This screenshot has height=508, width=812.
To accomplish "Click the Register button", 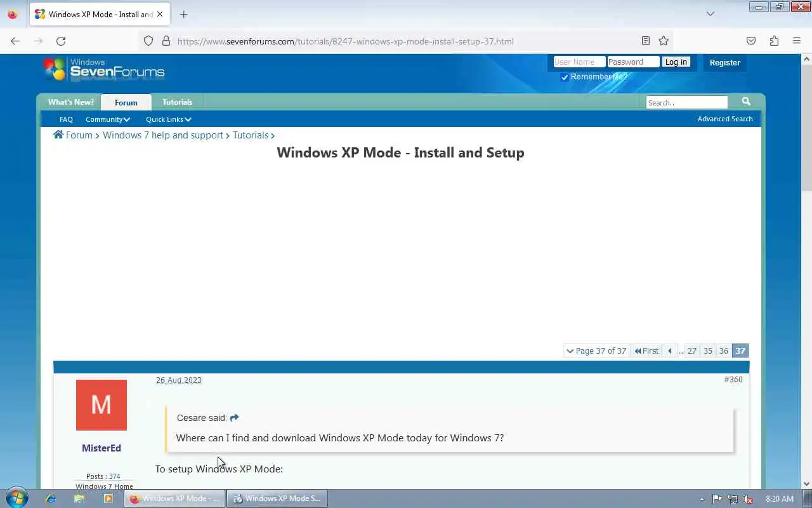I will (x=724, y=62).
